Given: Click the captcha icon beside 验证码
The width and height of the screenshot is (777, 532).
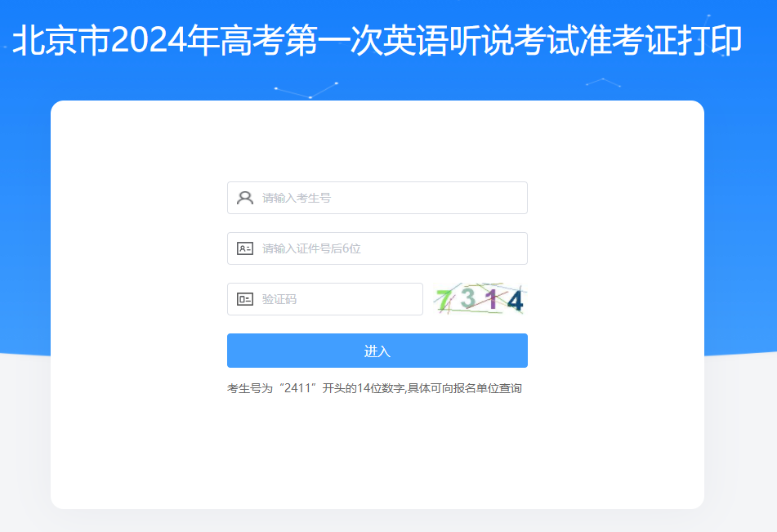Looking at the screenshot, I should 245,299.
